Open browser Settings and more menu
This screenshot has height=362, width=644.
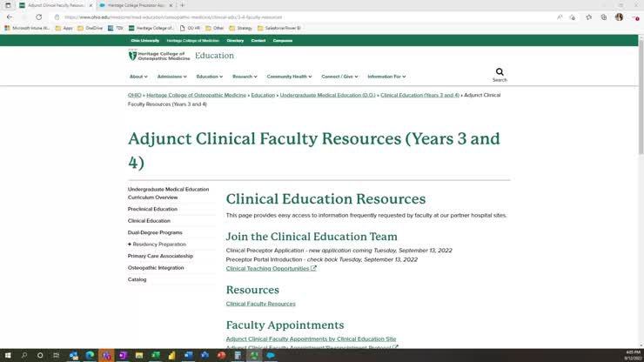point(635,17)
